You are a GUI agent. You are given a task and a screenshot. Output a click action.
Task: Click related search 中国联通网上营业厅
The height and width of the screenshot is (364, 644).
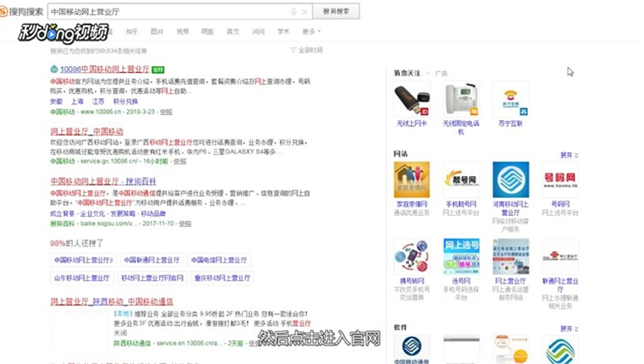click(x=152, y=260)
